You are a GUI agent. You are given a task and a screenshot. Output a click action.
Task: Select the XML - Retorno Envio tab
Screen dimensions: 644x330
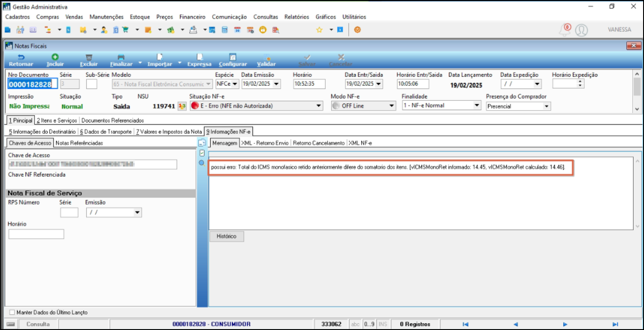pyautogui.click(x=265, y=143)
